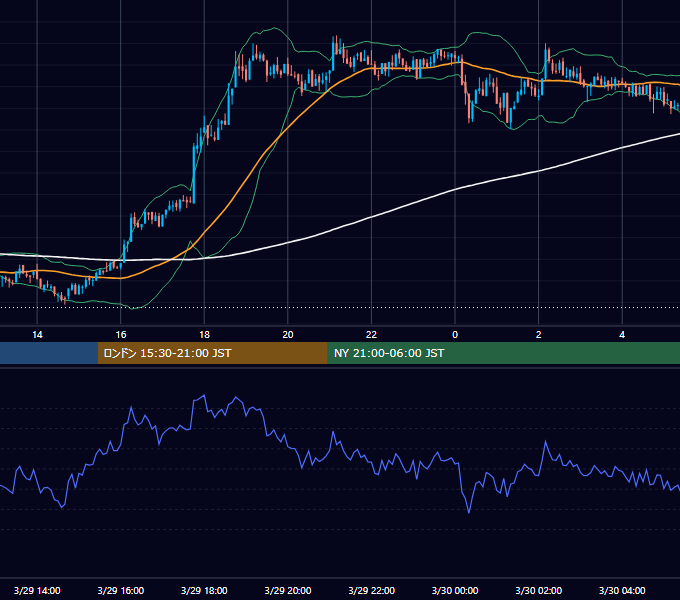Screen dimensions: 680x600
Task: Click the 14 hour label on price chart axis
Action: [x=37, y=335]
